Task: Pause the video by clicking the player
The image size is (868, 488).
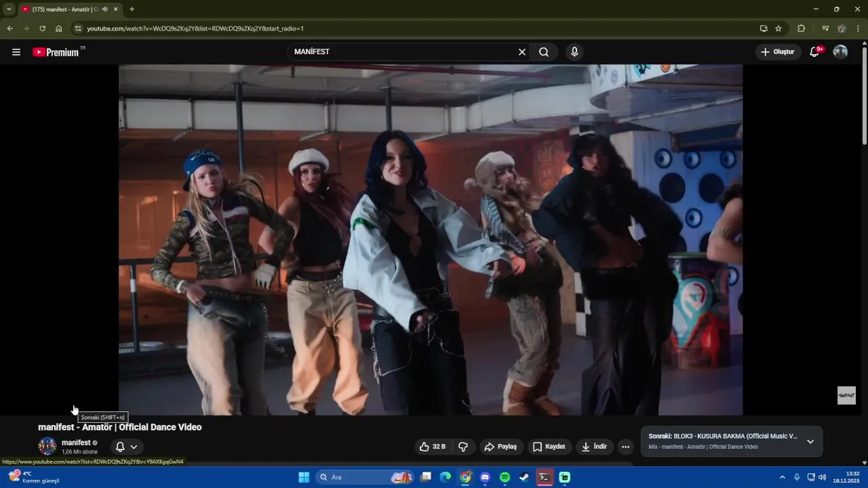Action: (x=431, y=240)
